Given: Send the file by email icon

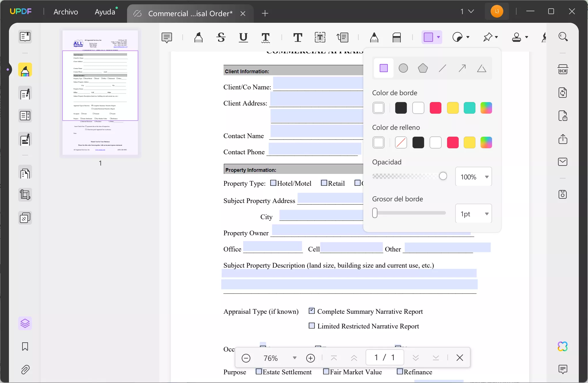Looking at the screenshot, I should tap(563, 162).
